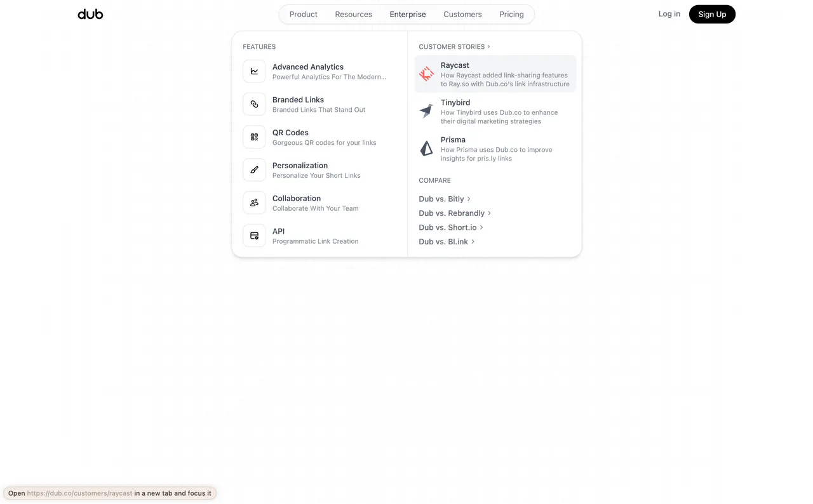This screenshot has width=813, height=504.
Task: Open Dub vs. Bl.ink comparison
Action: (446, 242)
